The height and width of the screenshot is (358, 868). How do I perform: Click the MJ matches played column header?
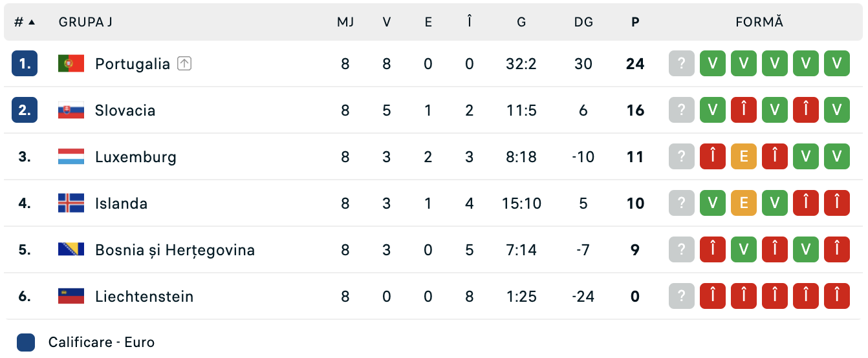coord(345,22)
